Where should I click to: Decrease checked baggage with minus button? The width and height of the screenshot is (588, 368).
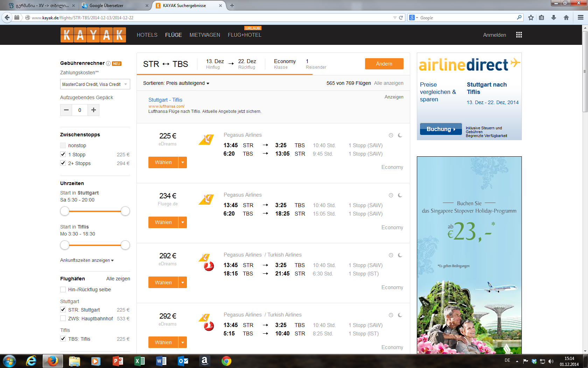[66, 110]
